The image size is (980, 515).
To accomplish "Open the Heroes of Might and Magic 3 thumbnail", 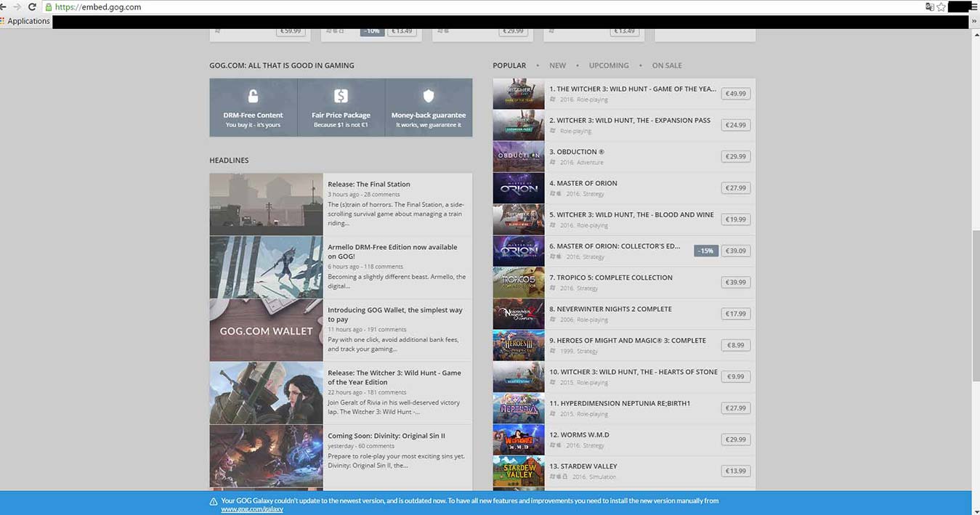I will click(x=519, y=345).
